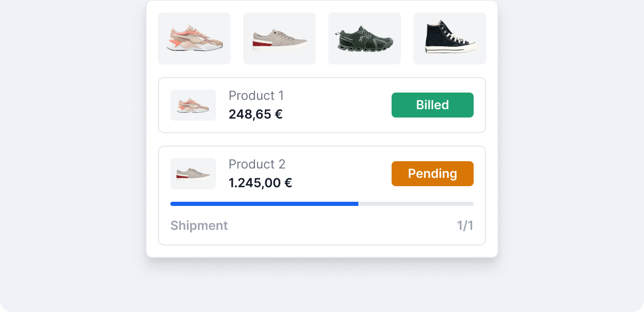Click the Product 2 title text
Viewport: 644px width, 312px height.
[x=257, y=164]
